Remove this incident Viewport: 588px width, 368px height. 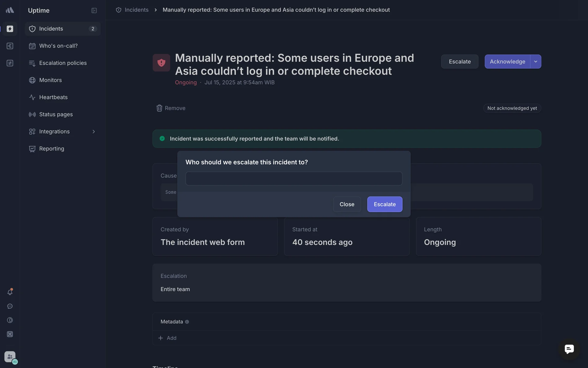point(171,108)
